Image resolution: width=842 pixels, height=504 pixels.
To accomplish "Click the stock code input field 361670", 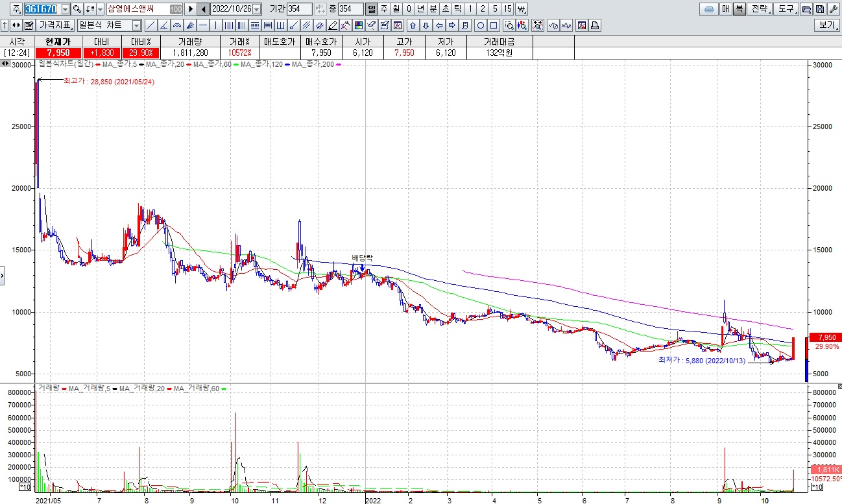I will [x=42, y=9].
